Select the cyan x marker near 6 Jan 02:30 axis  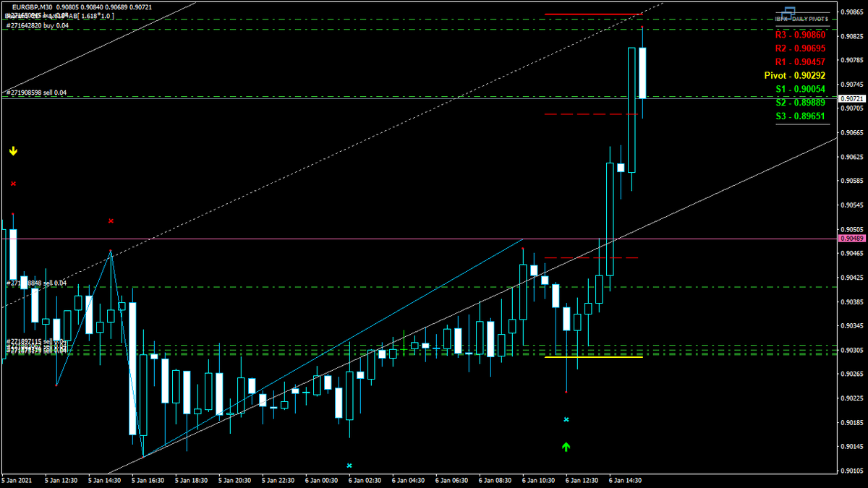pos(349,466)
